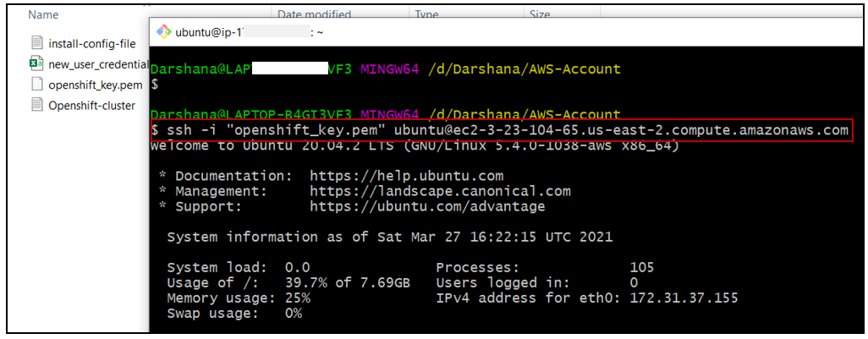
Task: Click the System information as of Sat Mar 27 line
Action: click(390, 238)
